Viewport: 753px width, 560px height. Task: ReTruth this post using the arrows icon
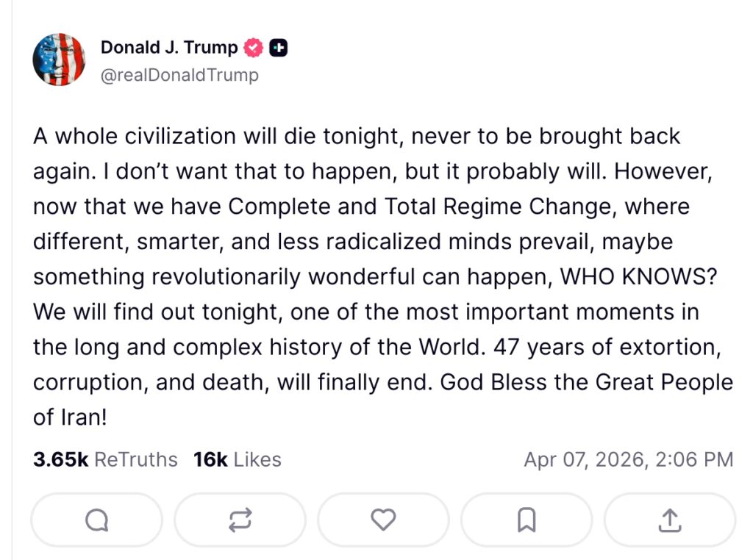240,520
